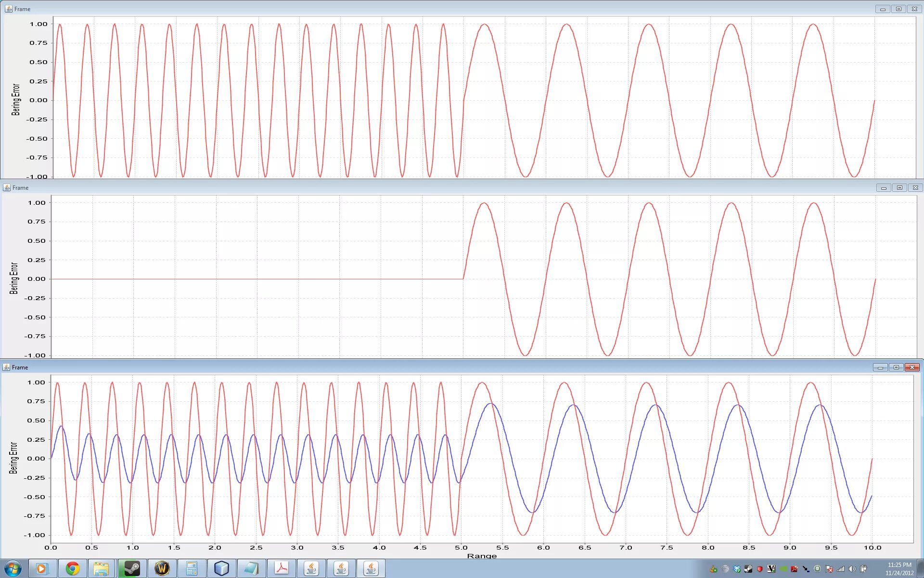This screenshot has width=924, height=578.
Task: Open the Notepad taskbar icon
Action: click(x=251, y=569)
